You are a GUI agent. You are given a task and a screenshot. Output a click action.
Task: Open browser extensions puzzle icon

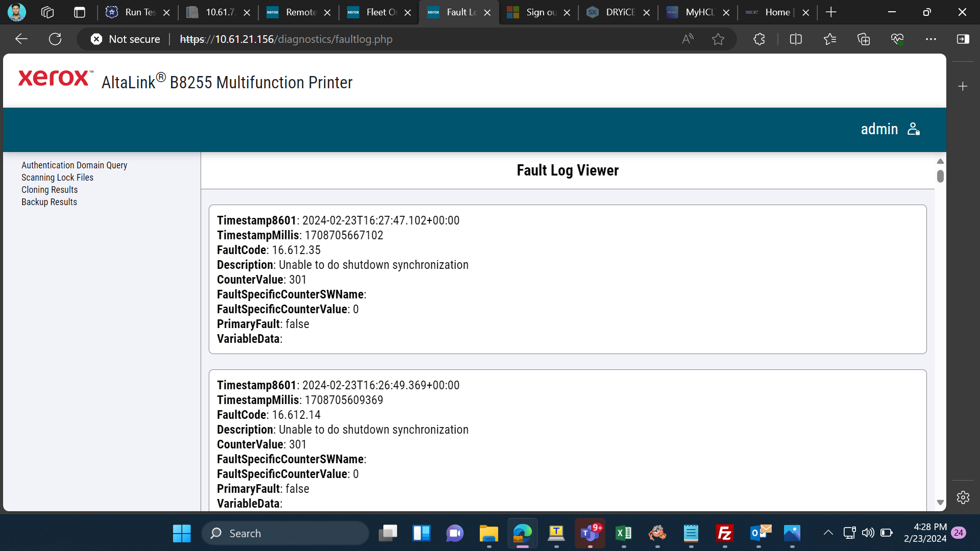tap(759, 39)
